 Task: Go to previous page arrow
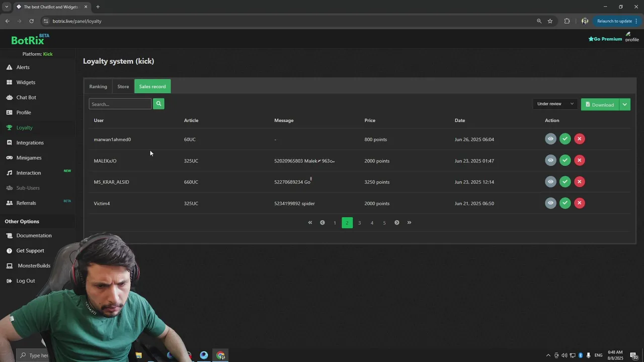[323, 223]
